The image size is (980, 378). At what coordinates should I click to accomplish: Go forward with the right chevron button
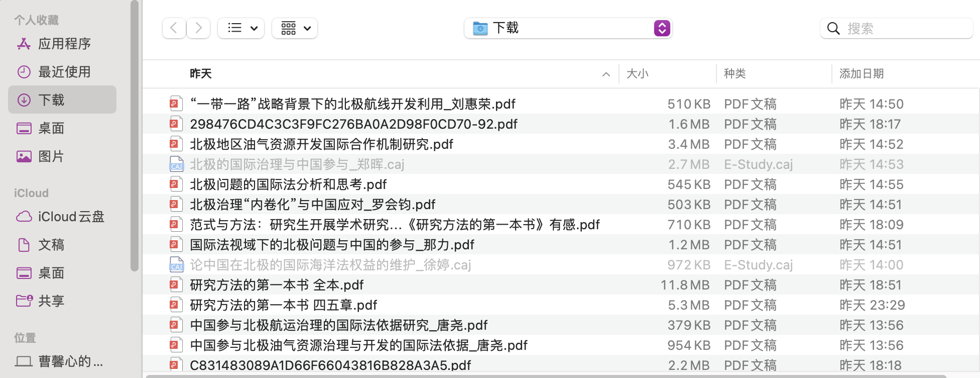coord(199,28)
